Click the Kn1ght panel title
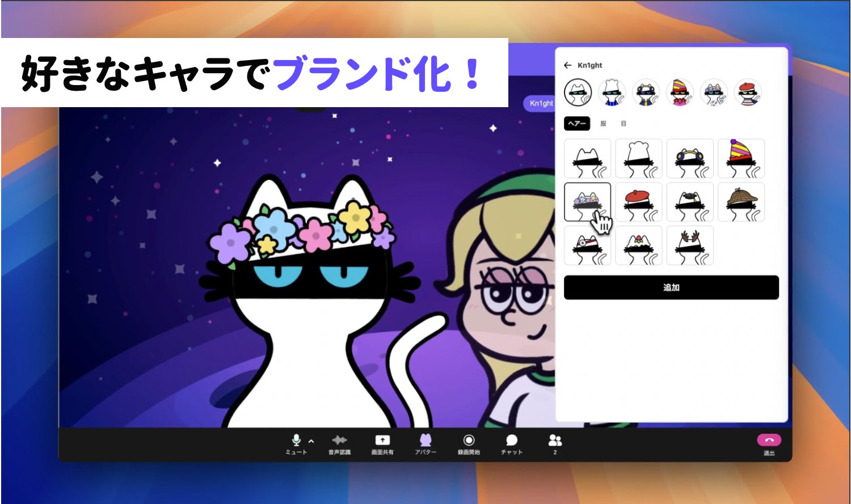 (590, 65)
